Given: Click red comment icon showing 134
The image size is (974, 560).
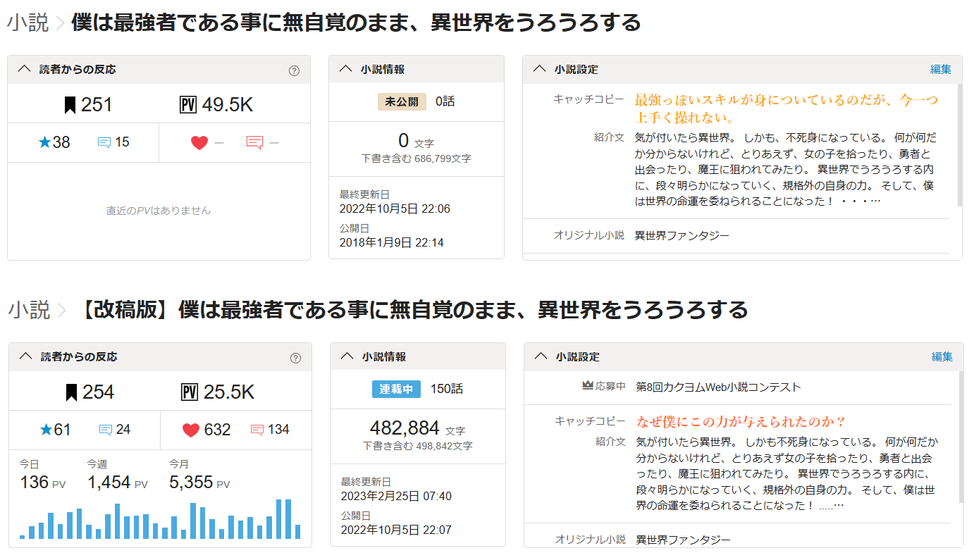Looking at the screenshot, I should click(257, 430).
